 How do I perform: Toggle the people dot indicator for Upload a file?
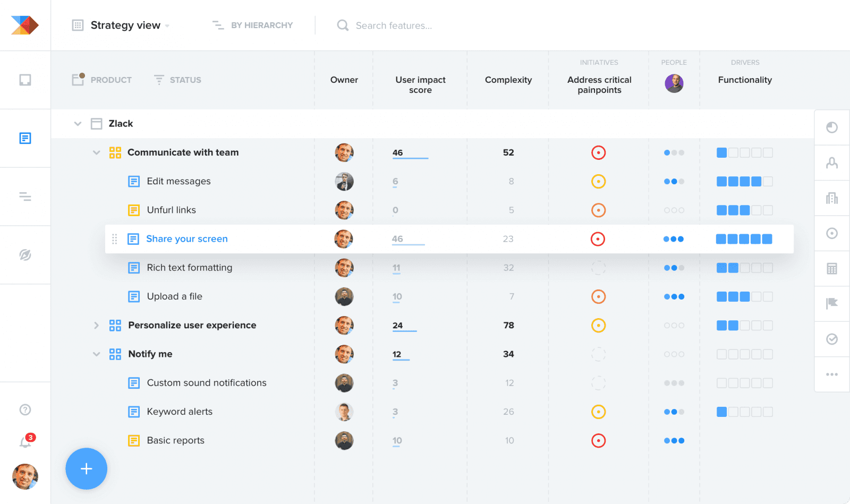coord(674,296)
